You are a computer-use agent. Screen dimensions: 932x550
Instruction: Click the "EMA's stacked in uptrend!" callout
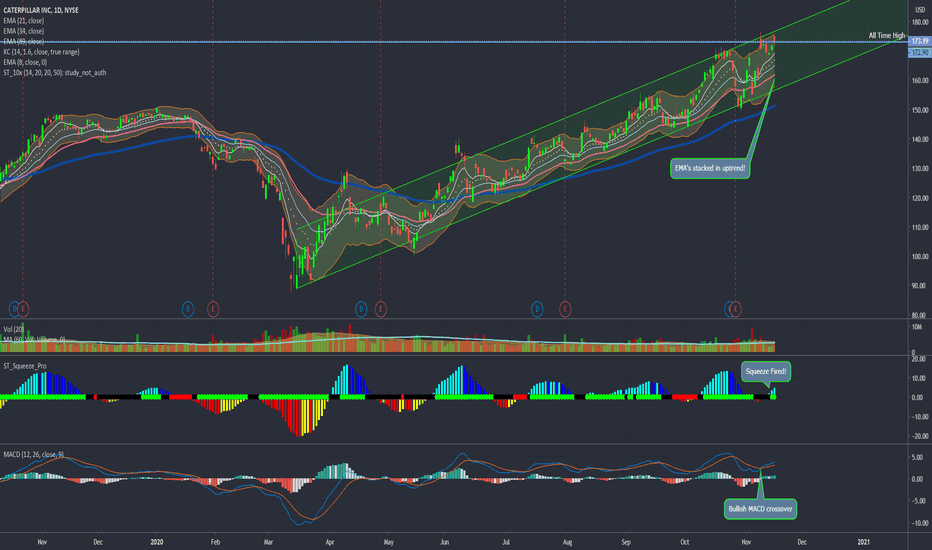[x=710, y=168]
